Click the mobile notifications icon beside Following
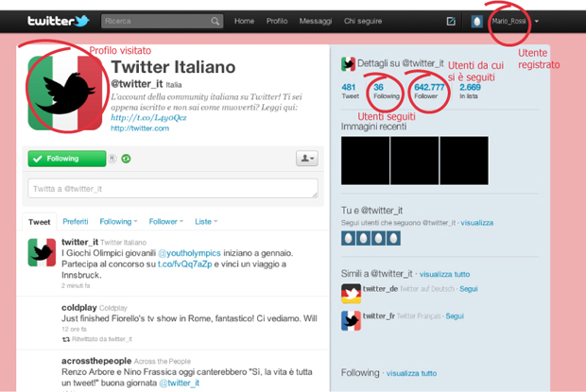The height and width of the screenshot is (392, 586). click(112, 159)
